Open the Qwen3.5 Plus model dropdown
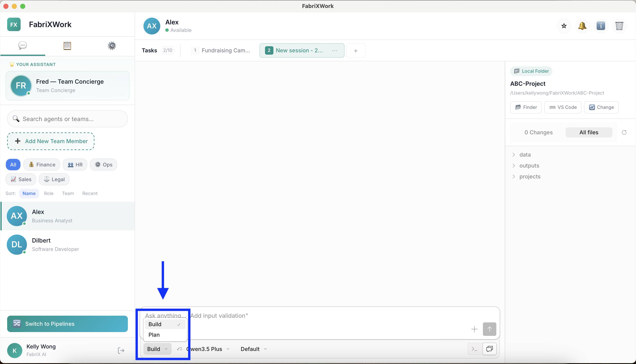Image resolution: width=636 pixels, height=364 pixels. [208, 349]
